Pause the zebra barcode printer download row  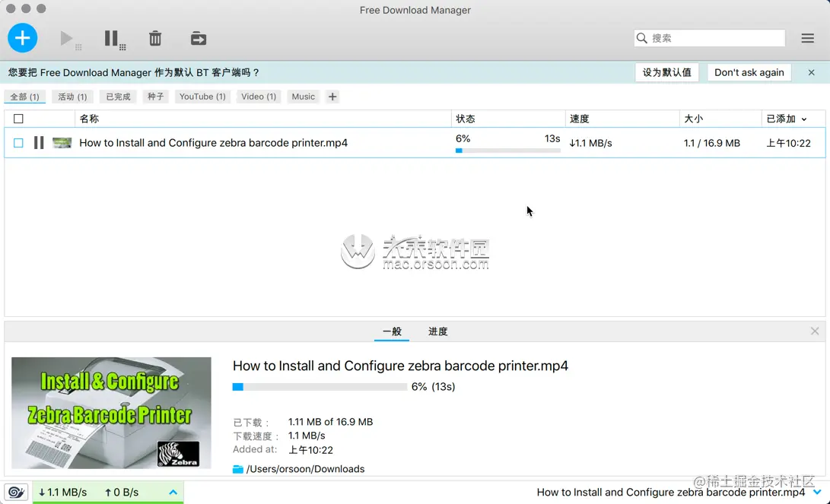click(39, 143)
